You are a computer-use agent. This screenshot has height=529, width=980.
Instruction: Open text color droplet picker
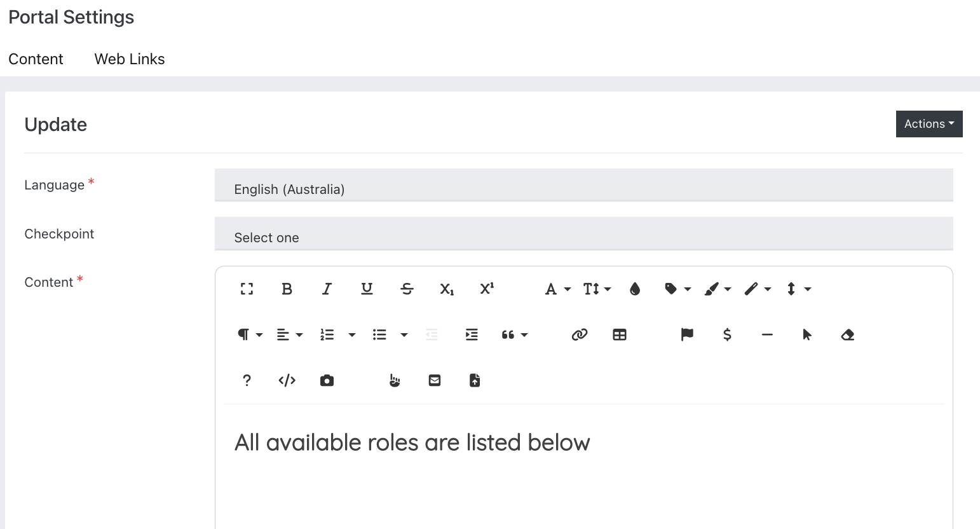click(635, 289)
